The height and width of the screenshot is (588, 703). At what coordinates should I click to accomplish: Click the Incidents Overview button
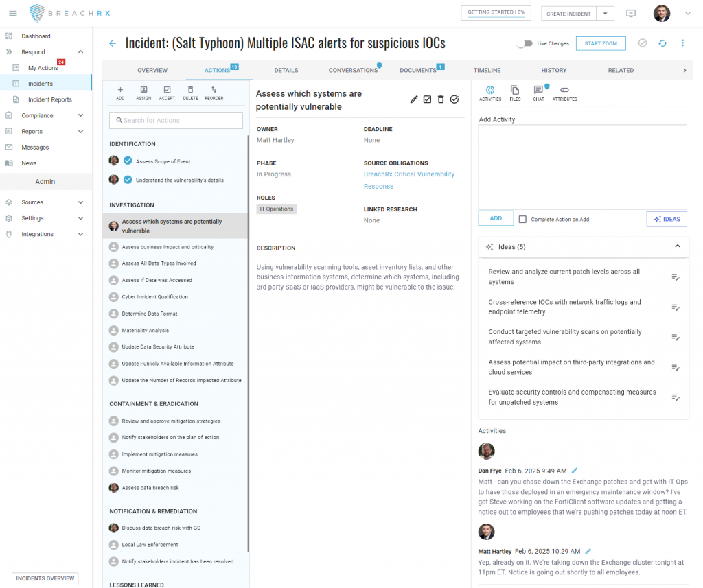coord(45,578)
